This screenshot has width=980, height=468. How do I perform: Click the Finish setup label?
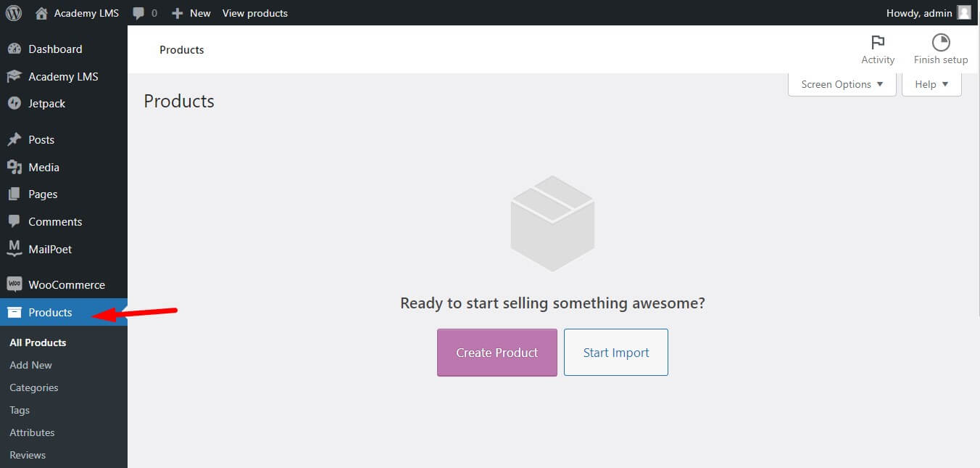coord(941,60)
